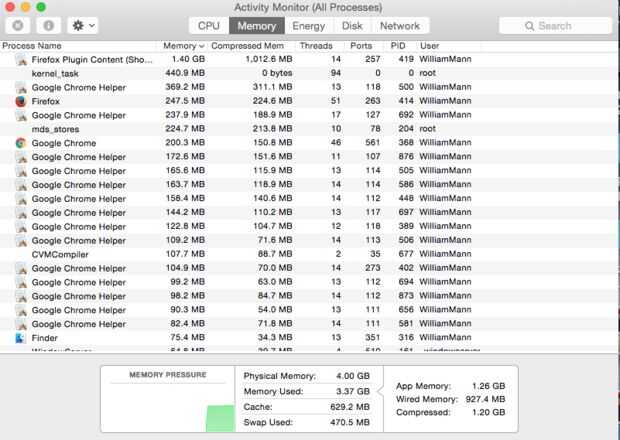
Task: Switch to the Disk tab
Action: (352, 26)
